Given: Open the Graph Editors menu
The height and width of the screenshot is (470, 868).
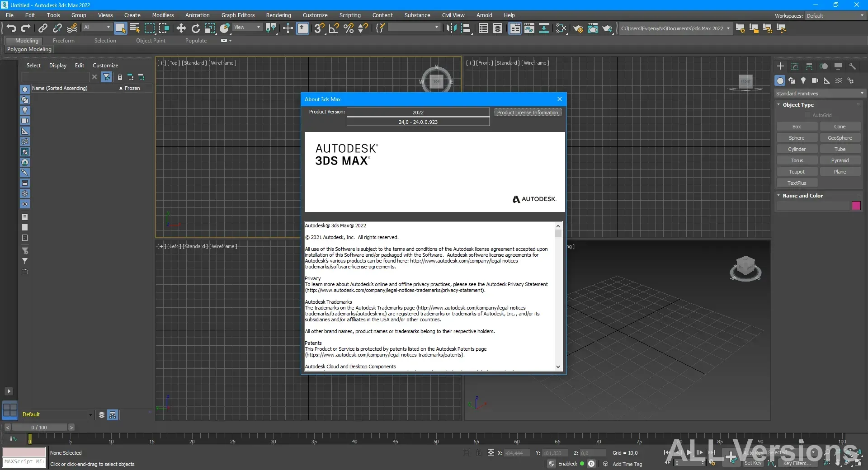Looking at the screenshot, I should pyautogui.click(x=238, y=15).
